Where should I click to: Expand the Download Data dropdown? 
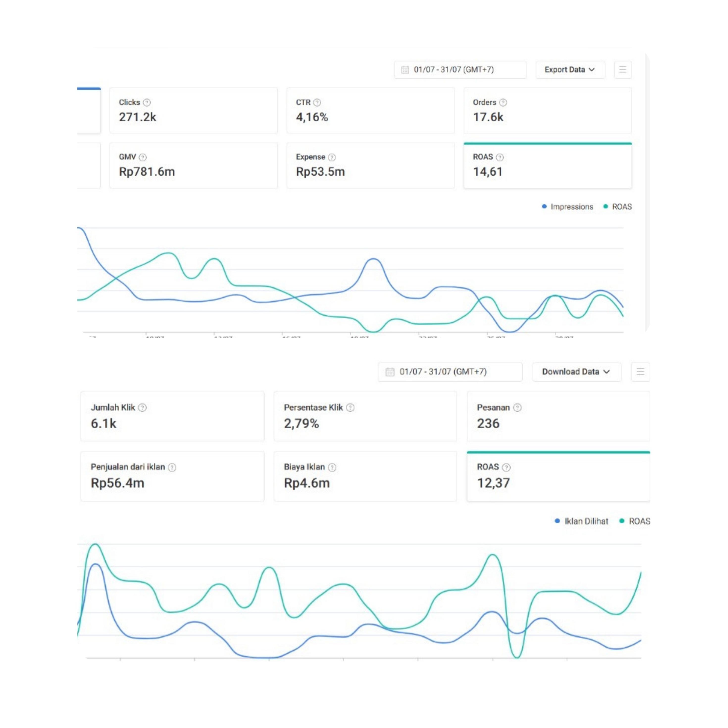click(x=576, y=372)
